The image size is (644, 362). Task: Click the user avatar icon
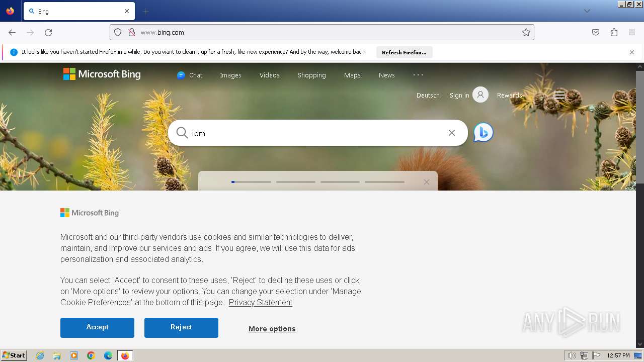(x=480, y=95)
